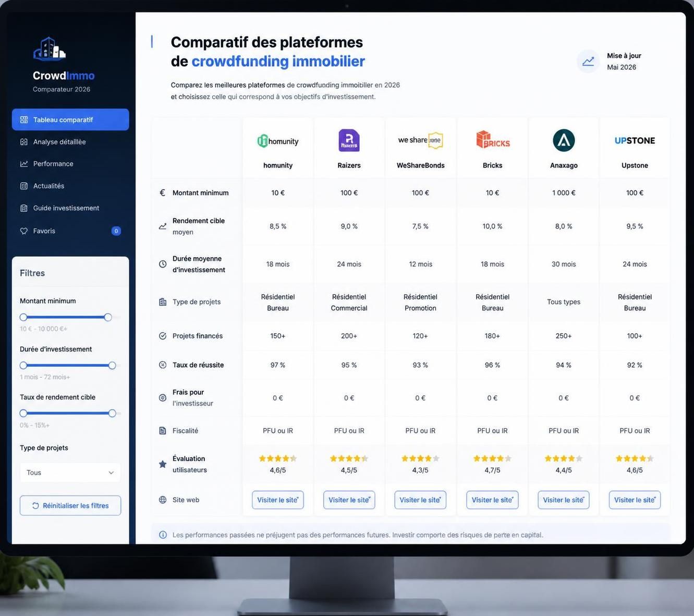
Task: Open Bricks website via Visiter le site
Action: (x=493, y=500)
